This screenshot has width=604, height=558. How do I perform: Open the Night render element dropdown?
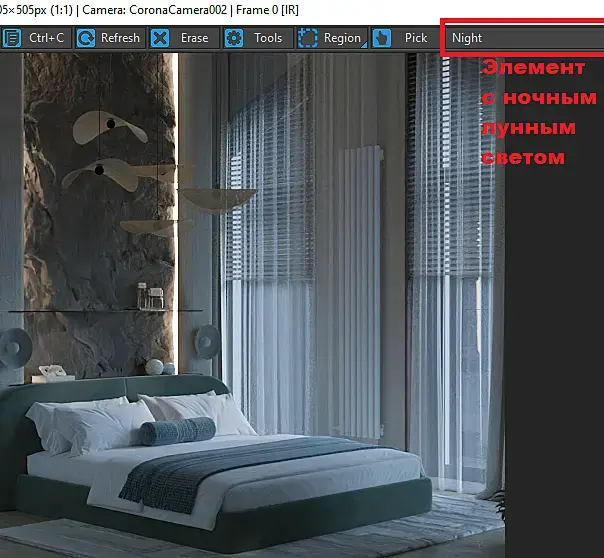(x=525, y=38)
